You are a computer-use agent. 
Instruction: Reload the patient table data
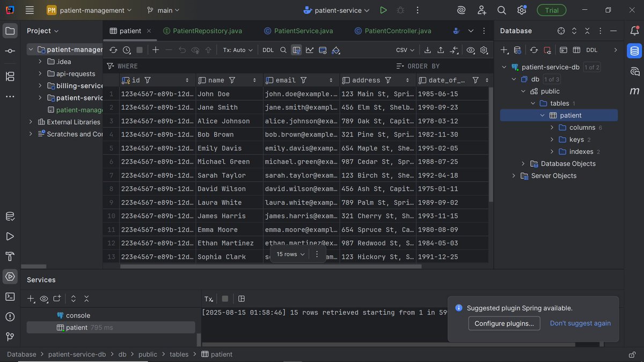coord(113,50)
